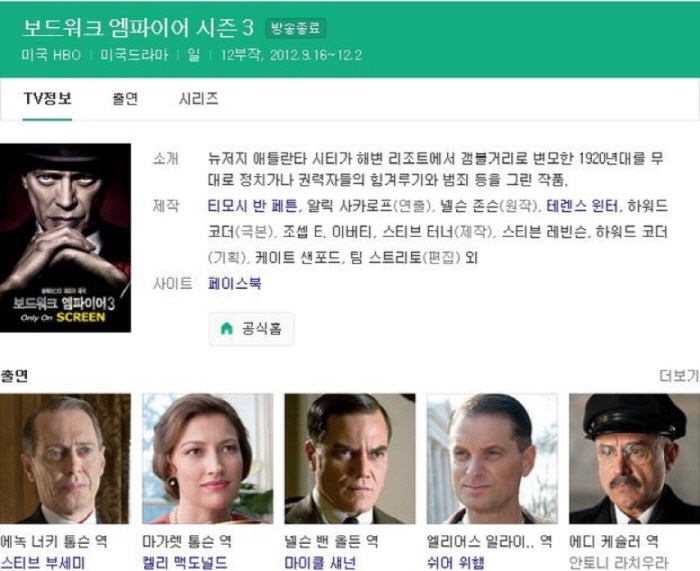Click the 마이클 섀넌 cast photo

350,458
